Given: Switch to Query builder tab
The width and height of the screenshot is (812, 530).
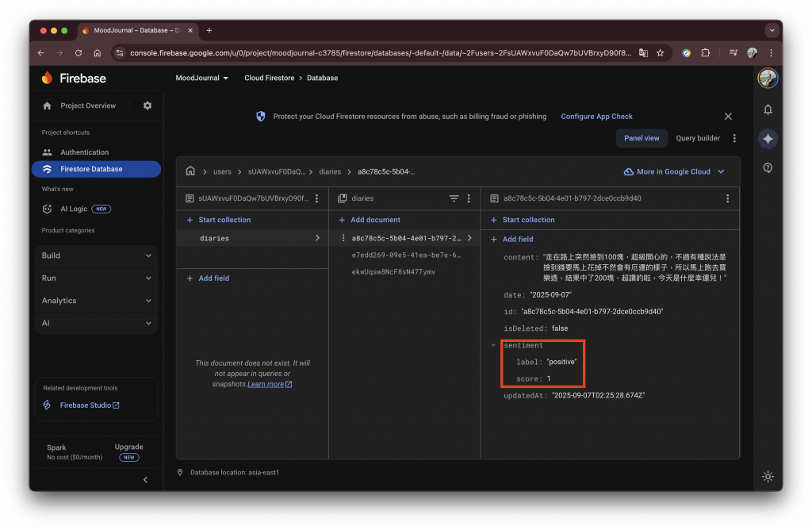Looking at the screenshot, I should tap(698, 138).
